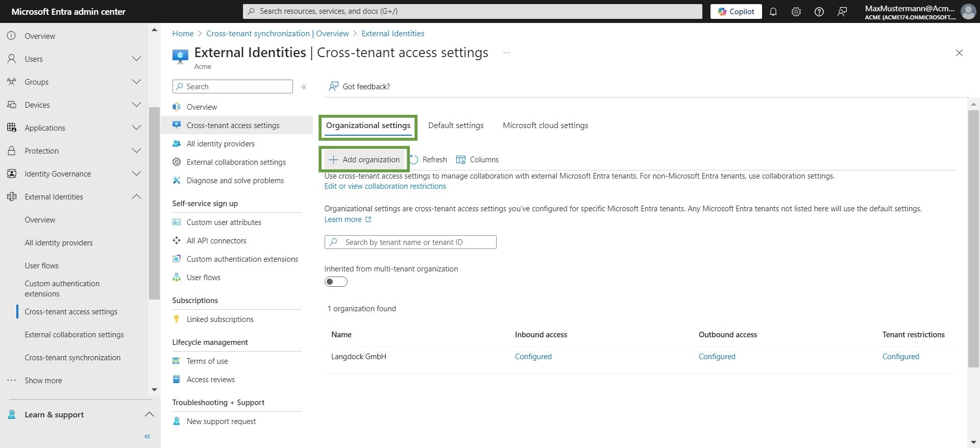Open Tenant restrictions Configured link
Viewport: 980px width, 448px height.
[901, 357]
